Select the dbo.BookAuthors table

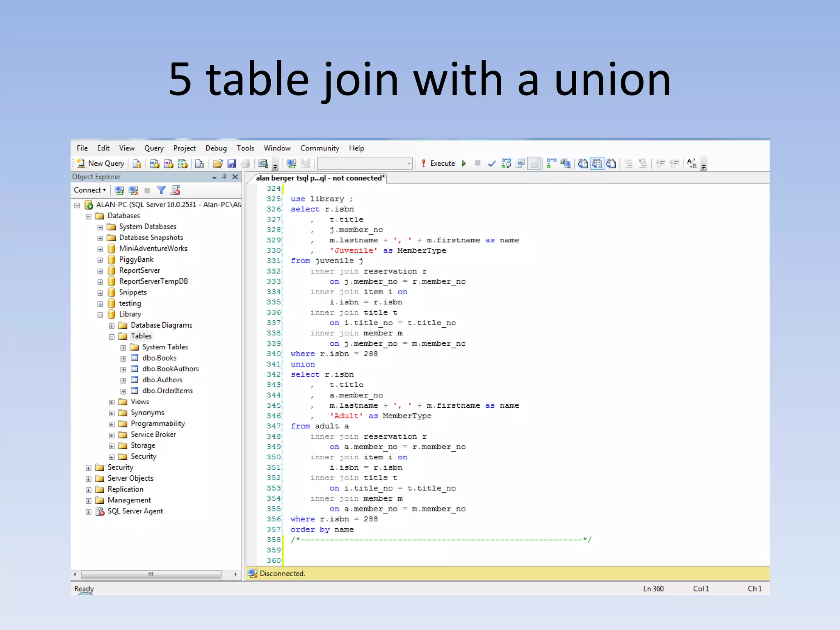[170, 369]
